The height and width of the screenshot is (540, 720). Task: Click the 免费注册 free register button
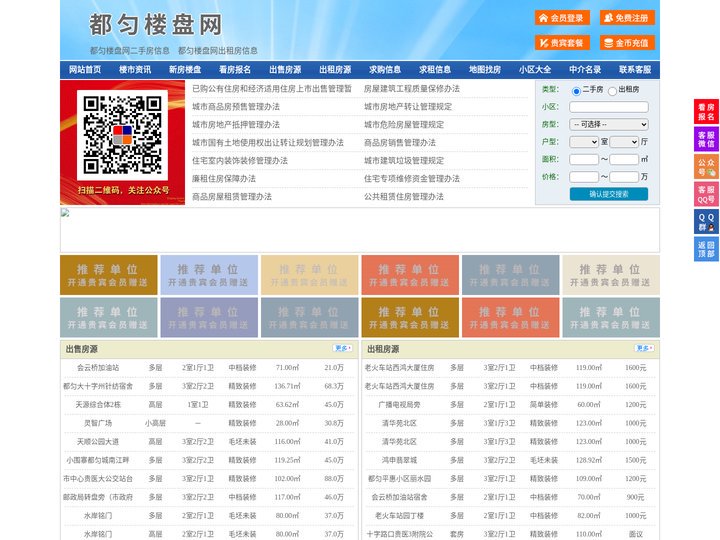(627, 18)
